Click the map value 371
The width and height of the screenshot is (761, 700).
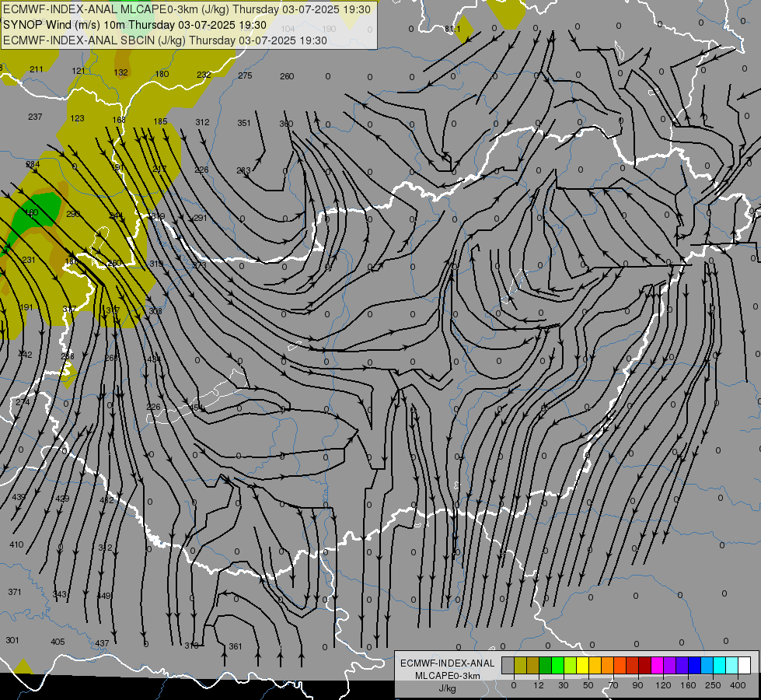[x=15, y=592]
